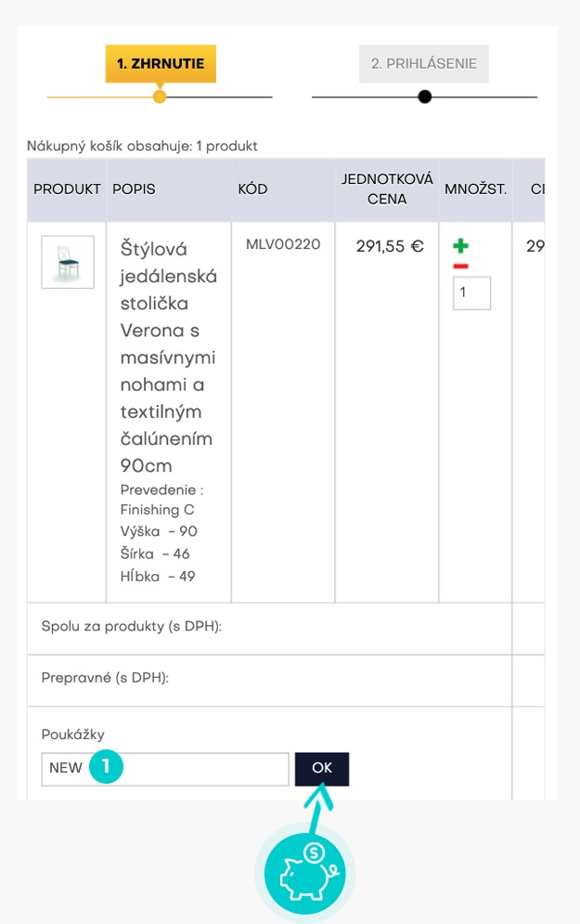
Task: Click the MNOŽST. column header
Action: pos(475,189)
